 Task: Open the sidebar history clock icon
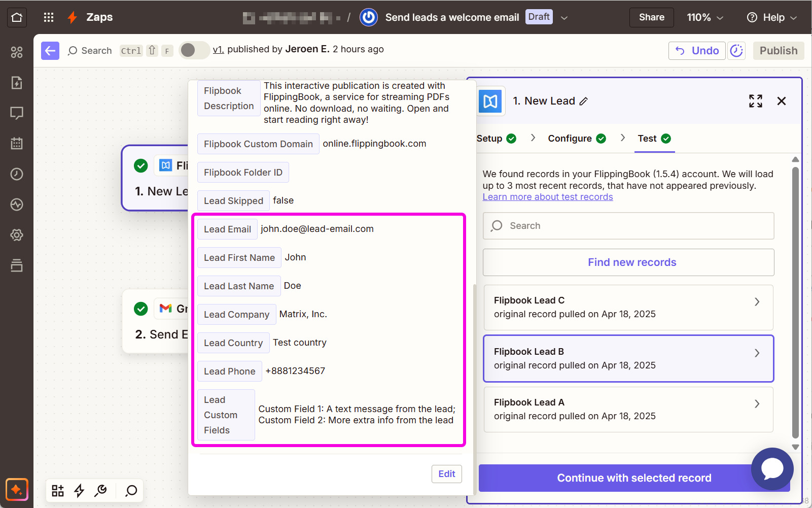[x=17, y=174]
